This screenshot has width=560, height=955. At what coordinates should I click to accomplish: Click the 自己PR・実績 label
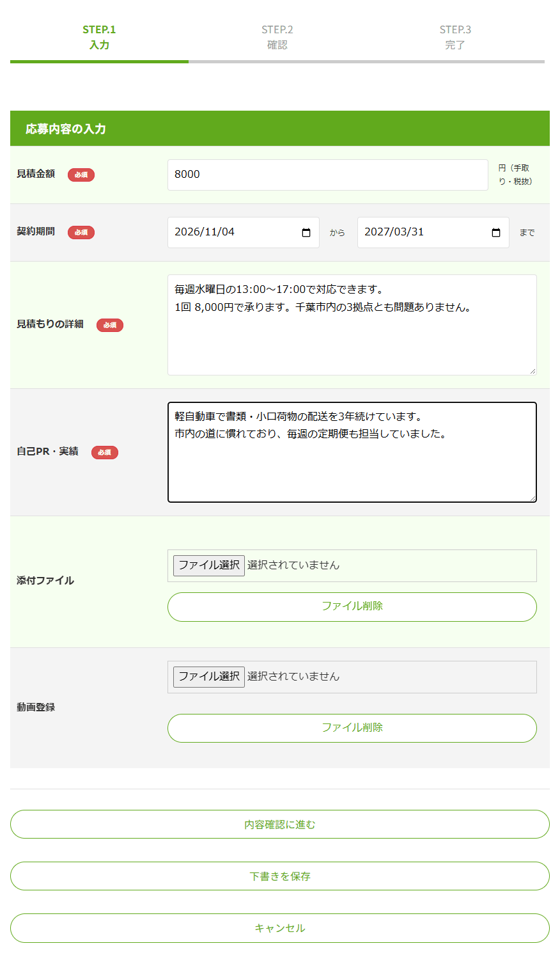[47, 452]
